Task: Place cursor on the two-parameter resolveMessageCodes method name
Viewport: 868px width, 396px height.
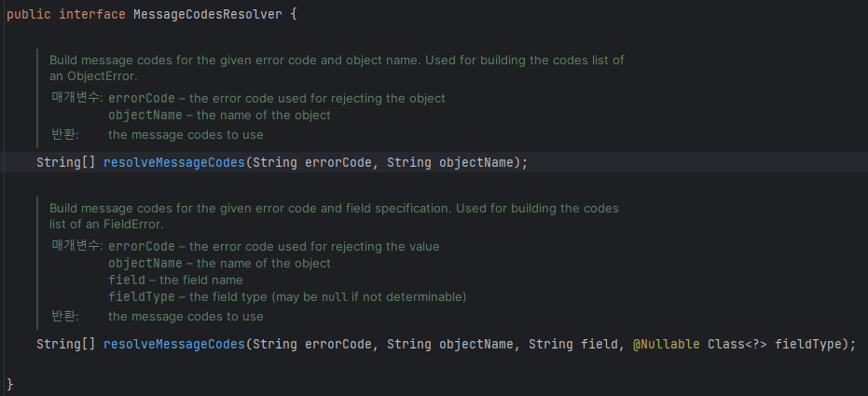Action: point(173,163)
